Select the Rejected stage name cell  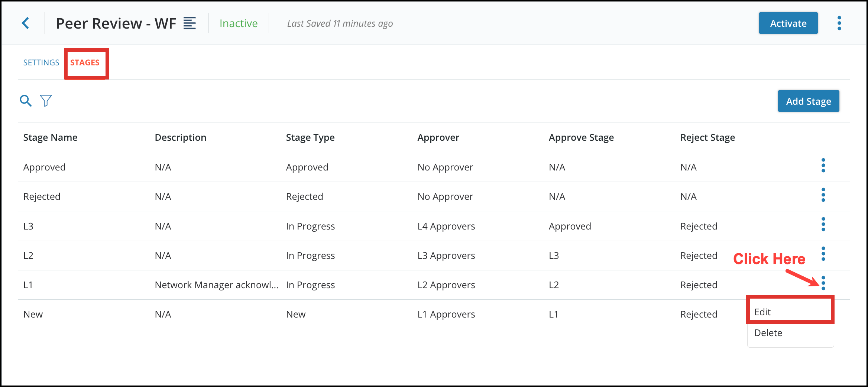click(42, 196)
